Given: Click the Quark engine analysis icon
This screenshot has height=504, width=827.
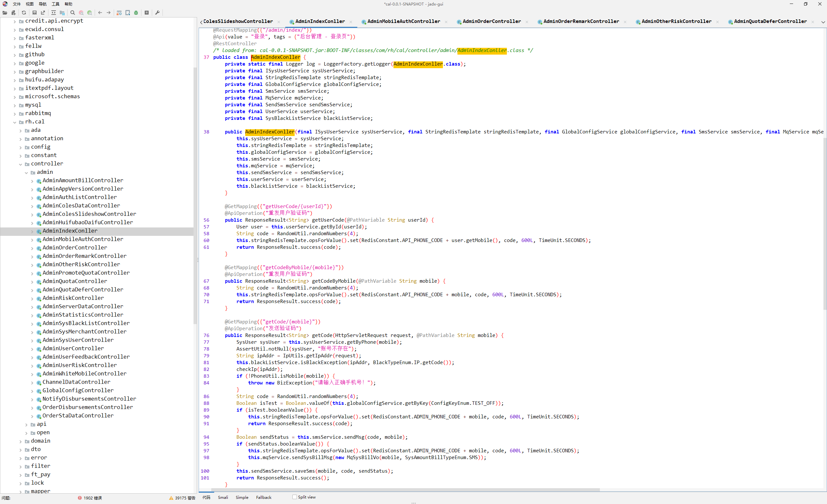Looking at the screenshot, I should pyautogui.click(x=128, y=13).
